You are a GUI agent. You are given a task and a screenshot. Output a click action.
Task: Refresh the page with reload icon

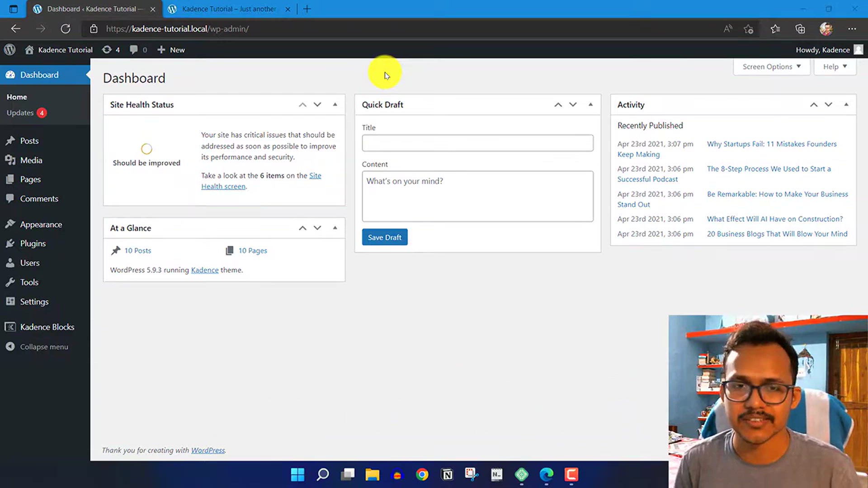tap(66, 29)
